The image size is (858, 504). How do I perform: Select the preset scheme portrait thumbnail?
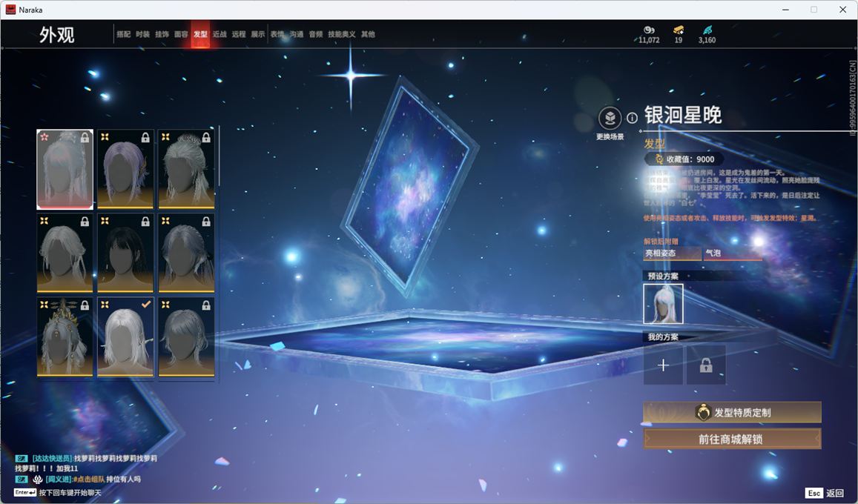pos(663,304)
